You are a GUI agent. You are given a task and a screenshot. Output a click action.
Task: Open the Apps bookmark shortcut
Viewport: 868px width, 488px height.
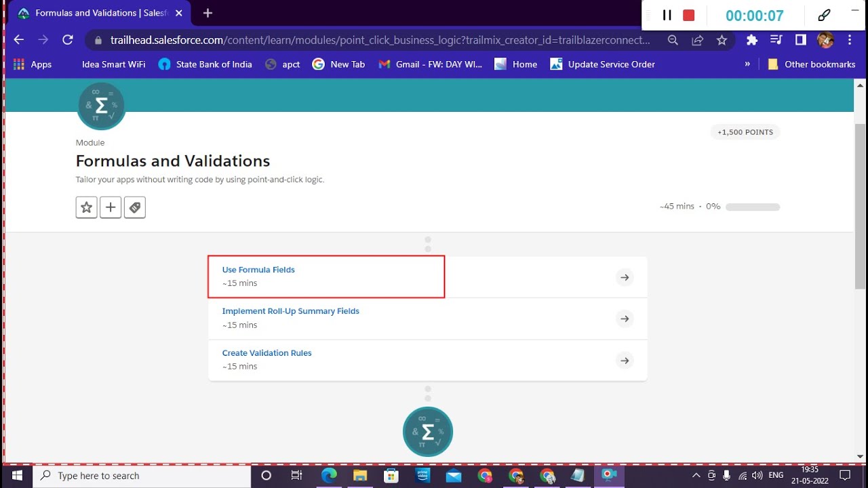click(33, 64)
